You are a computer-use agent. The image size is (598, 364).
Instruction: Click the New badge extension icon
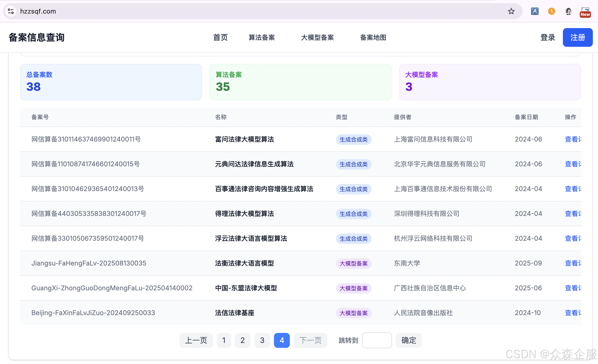(585, 12)
